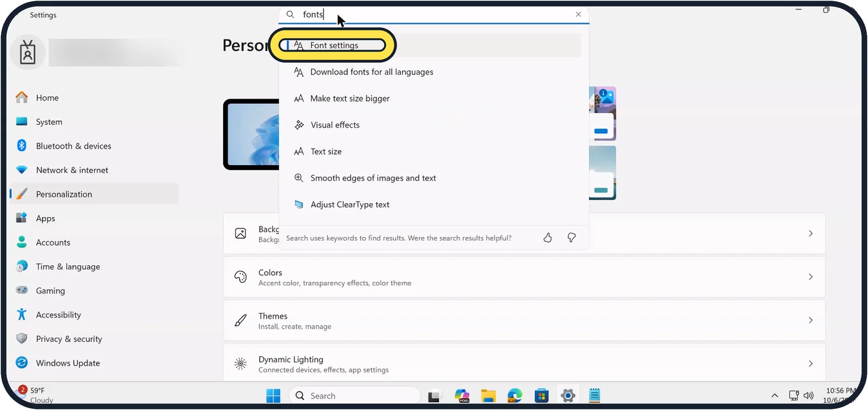This screenshot has height=410, width=868.
Task: Give thumbs down for search results
Action: point(572,238)
